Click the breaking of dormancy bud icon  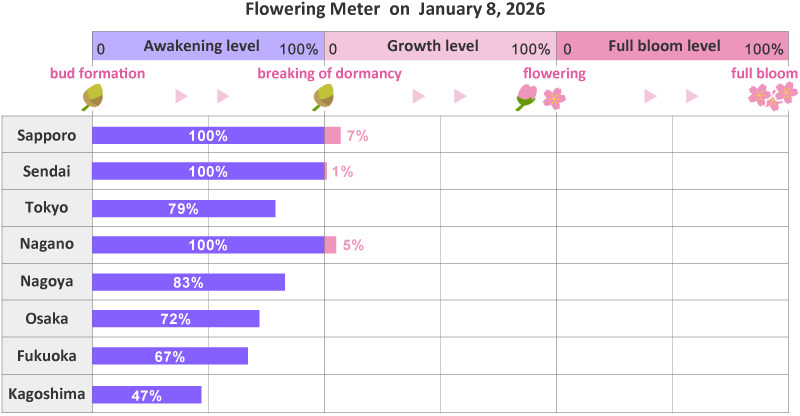click(x=323, y=96)
